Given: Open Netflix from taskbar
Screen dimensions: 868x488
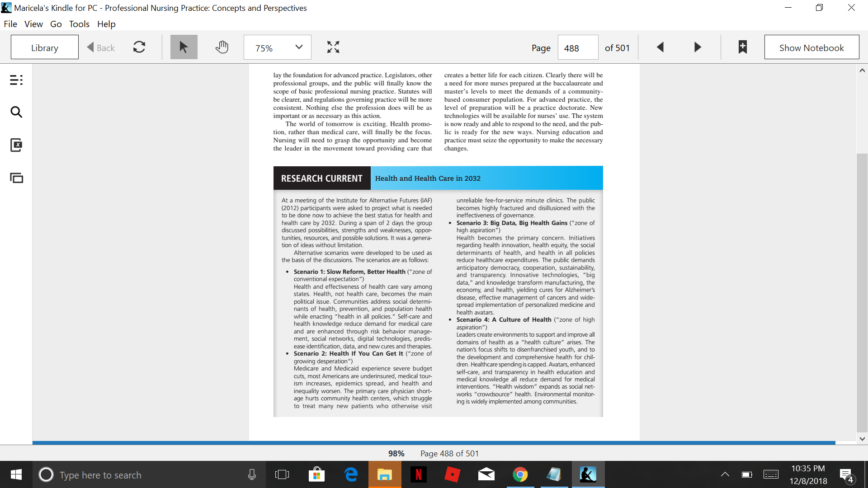Looking at the screenshot, I should coord(419,474).
